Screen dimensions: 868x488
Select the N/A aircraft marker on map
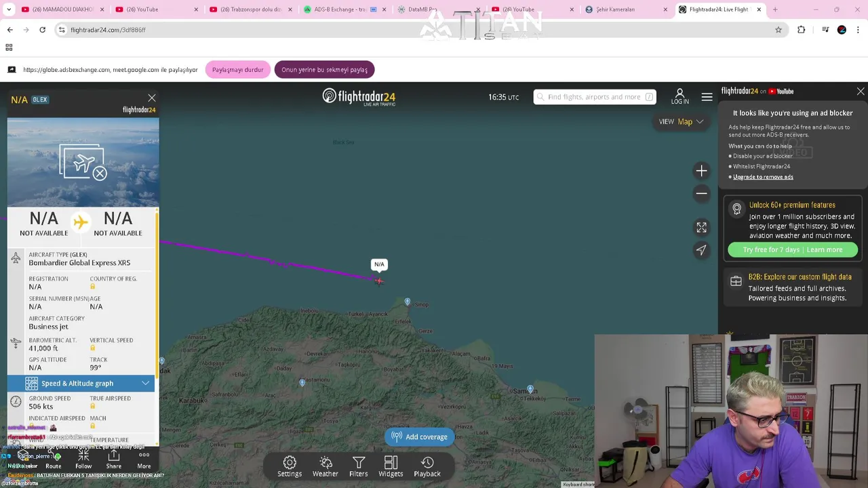pyautogui.click(x=378, y=281)
